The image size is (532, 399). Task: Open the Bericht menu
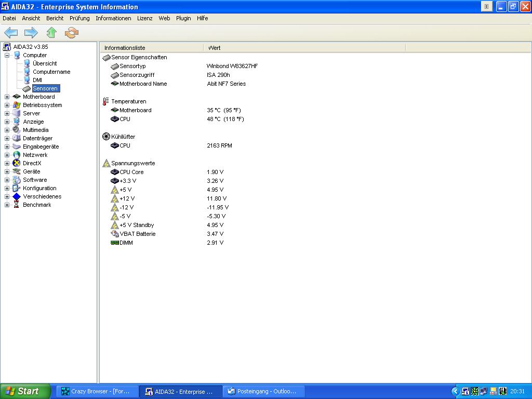click(55, 18)
